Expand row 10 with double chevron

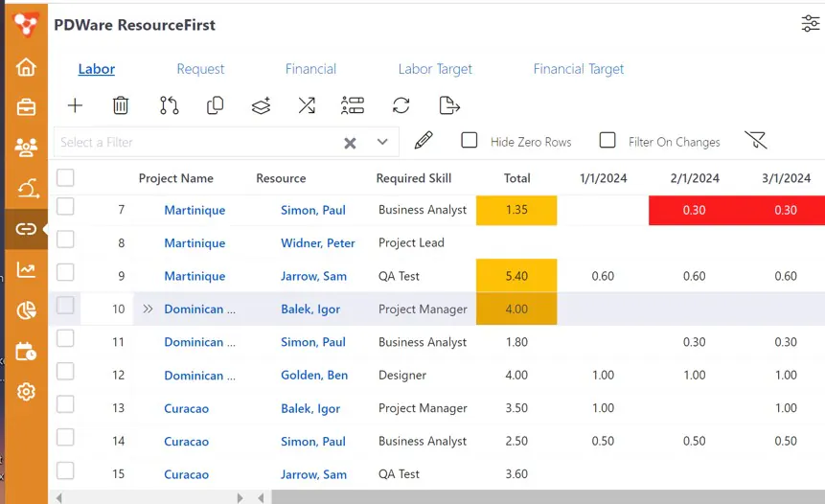[x=148, y=309]
